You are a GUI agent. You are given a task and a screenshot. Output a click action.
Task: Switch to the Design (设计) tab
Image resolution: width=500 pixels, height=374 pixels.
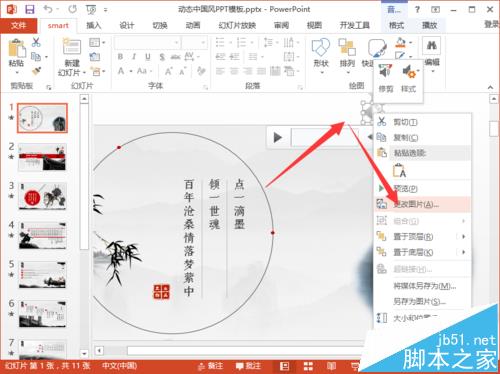127,25
